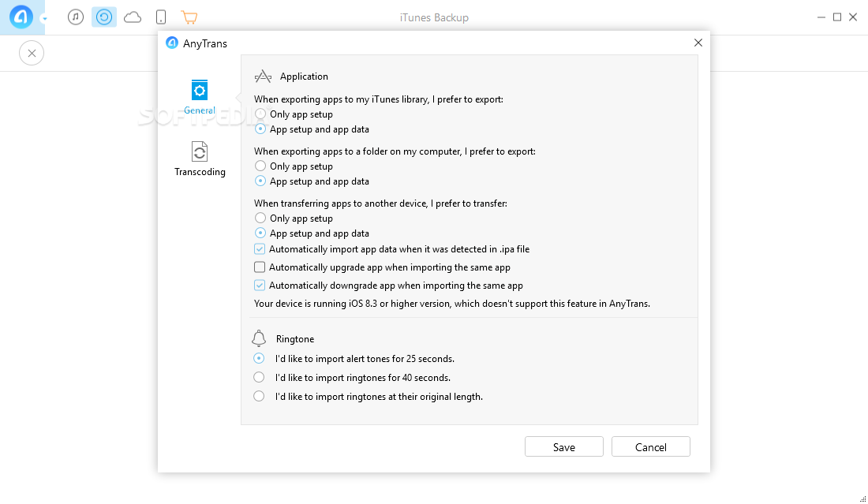Click the round X button below the logo
Image resolution: width=868 pixels, height=504 pixels.
pyautogui.click(x=32, y=53)
